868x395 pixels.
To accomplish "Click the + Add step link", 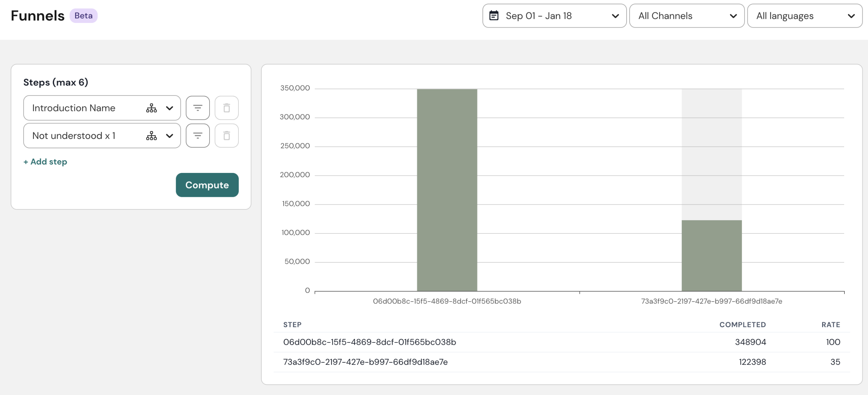I will coord(45,162).
